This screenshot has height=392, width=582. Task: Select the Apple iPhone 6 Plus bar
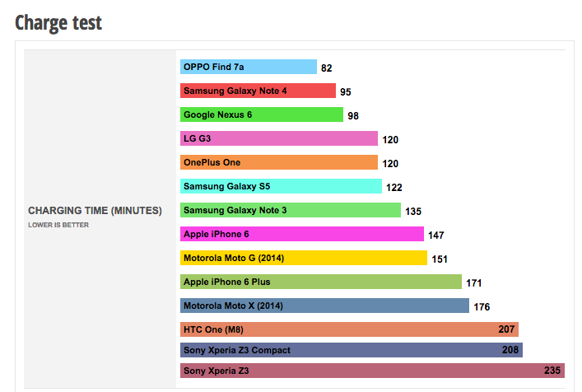[320, 282]
